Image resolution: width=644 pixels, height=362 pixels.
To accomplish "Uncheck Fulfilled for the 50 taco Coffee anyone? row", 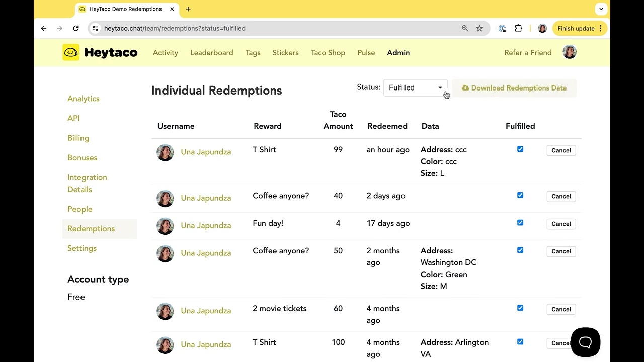I will (x=520, y=250).
